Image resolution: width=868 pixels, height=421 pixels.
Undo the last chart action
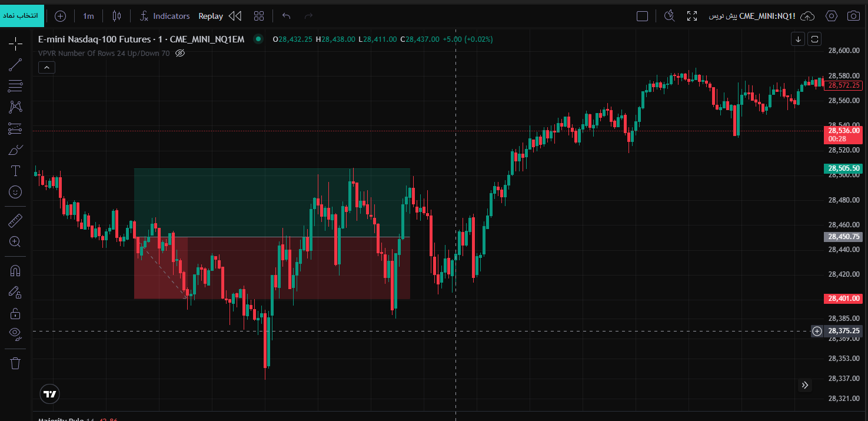pos(287,16)
